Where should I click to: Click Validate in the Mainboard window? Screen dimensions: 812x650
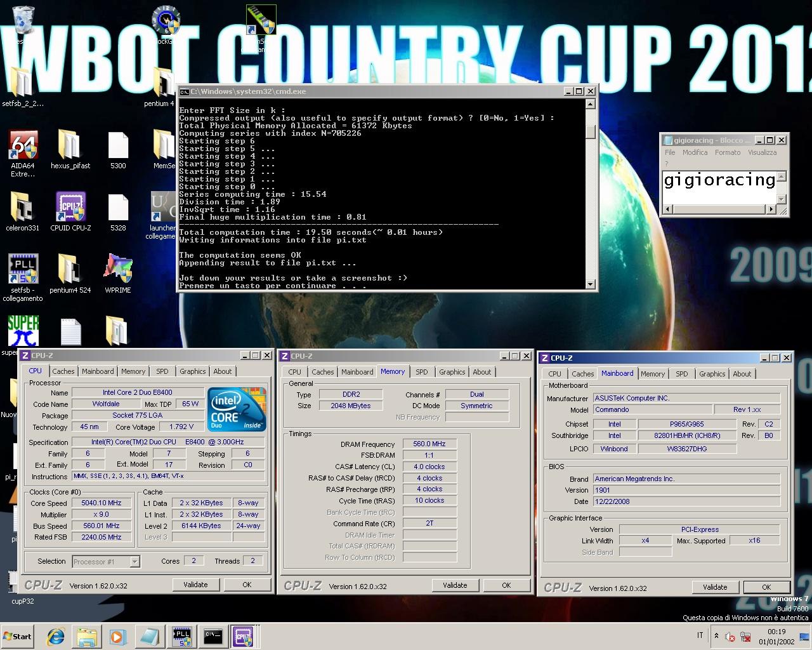pos(715,587)
